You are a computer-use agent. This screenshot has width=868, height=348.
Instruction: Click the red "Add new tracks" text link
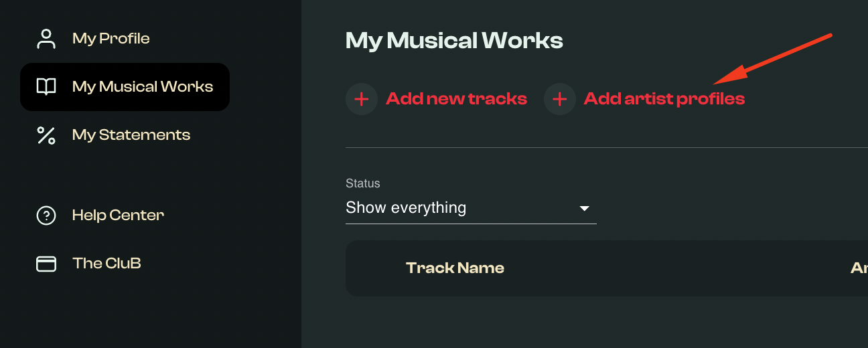pos(456,99)
